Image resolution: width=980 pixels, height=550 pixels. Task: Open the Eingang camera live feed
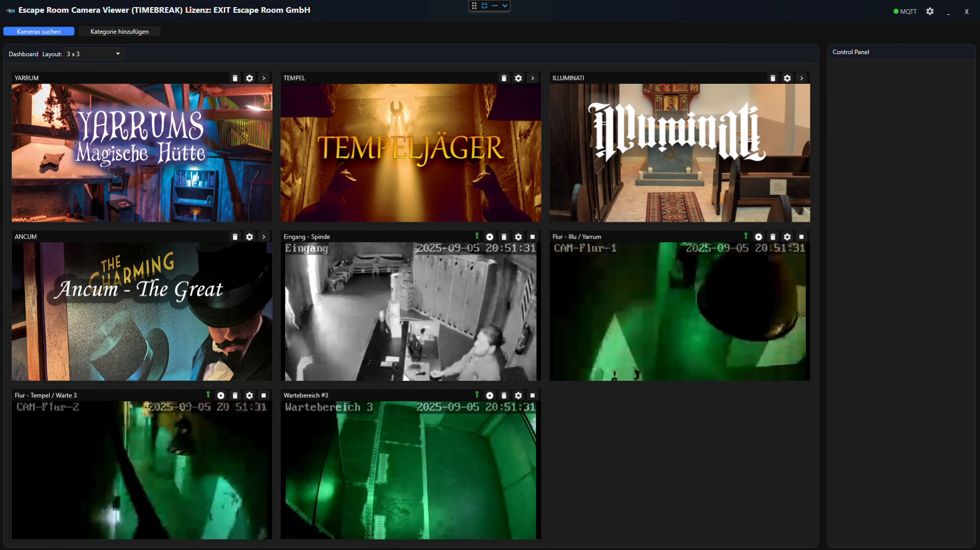(411, 311)
